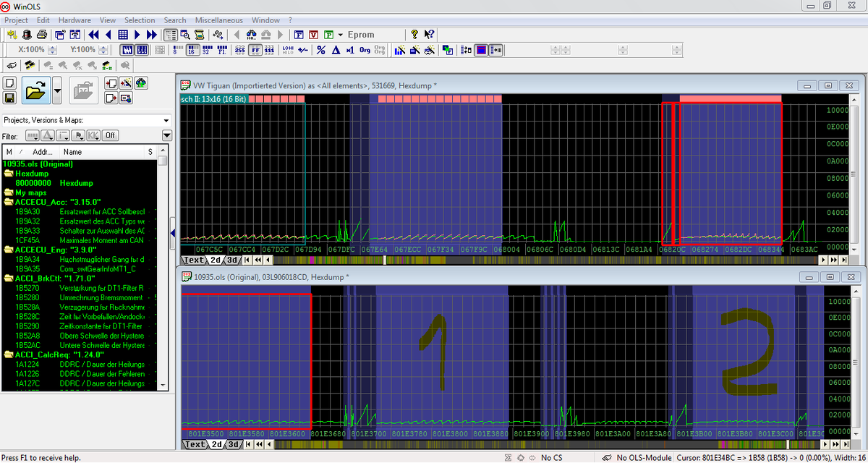
Task: Click the export page with red arrow icon
Action: point(111,98)
